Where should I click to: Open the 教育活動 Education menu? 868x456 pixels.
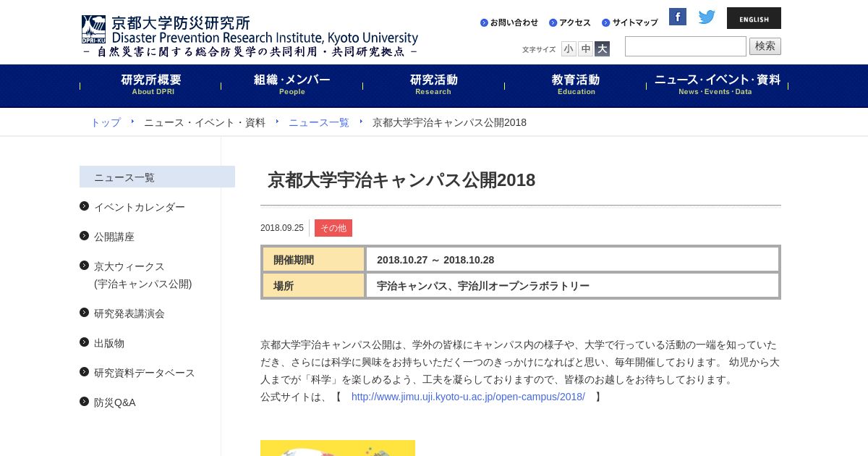click(575, 85)
